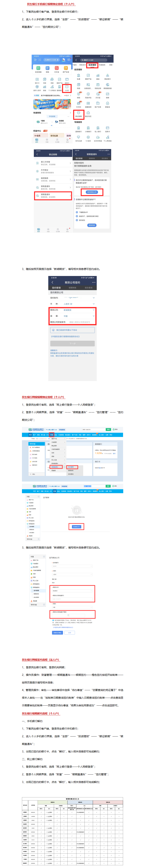The height and width of the screenshot is (868, 145).
Task: Choose 银期直通车 in 财富 web dropdown menu
Action: [x=55, y=467]
